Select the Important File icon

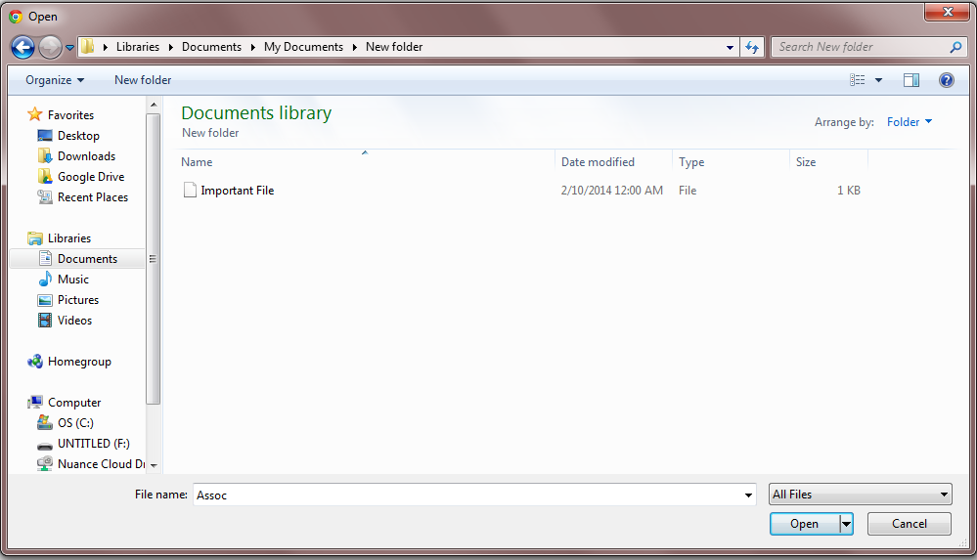pos(190,191)
